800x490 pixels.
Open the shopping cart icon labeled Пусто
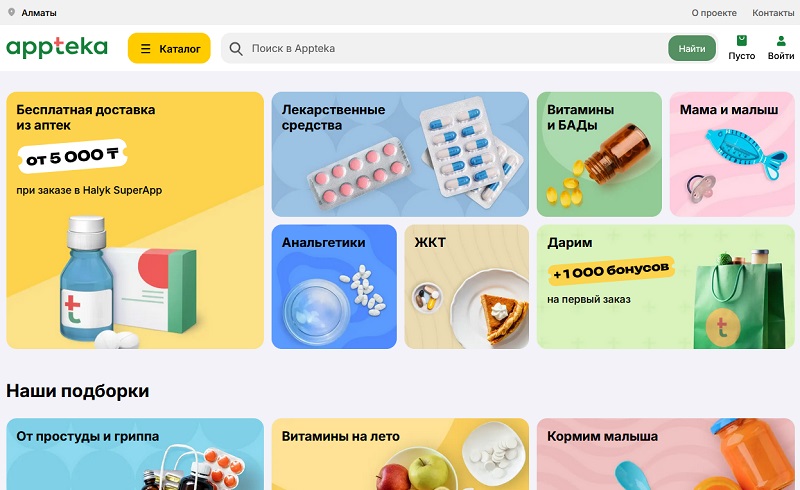(741, 41)
